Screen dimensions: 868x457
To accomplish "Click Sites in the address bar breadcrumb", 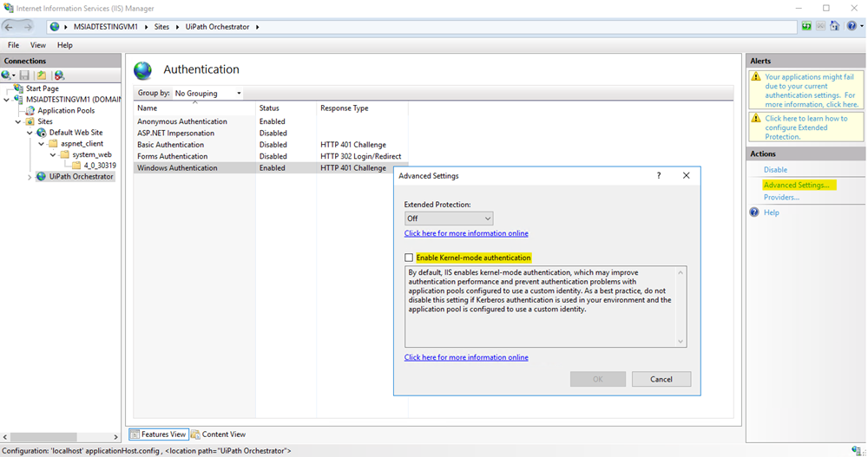I will [161, 27].
